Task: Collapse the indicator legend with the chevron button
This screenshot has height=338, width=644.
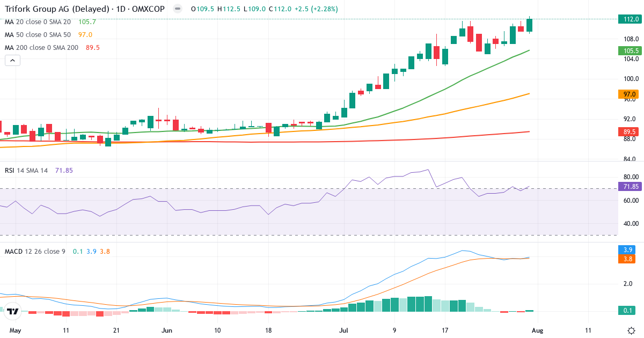Action: [13, 61]
